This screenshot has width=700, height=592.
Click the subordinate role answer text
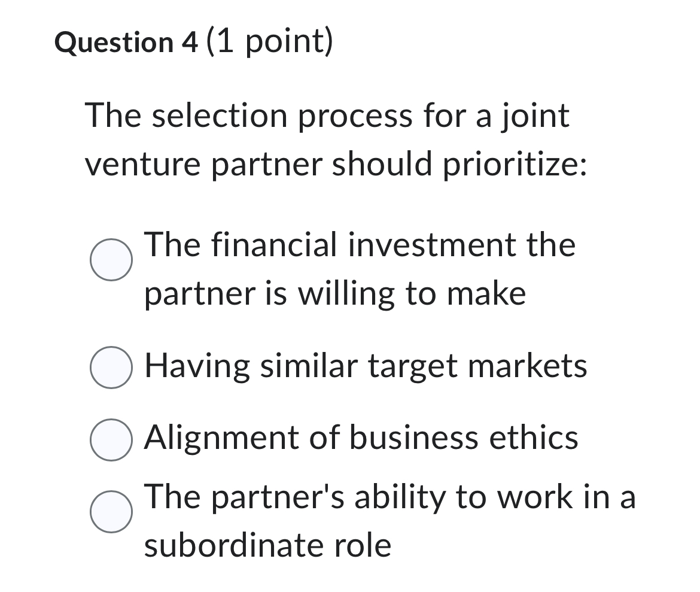coord(389,497)
